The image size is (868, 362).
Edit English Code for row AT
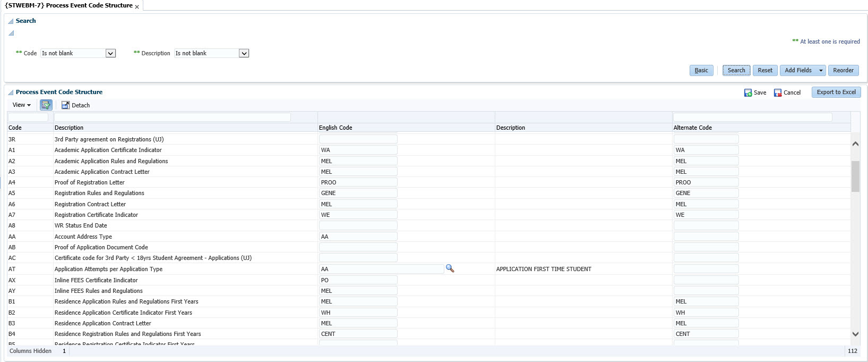(381, 269)
